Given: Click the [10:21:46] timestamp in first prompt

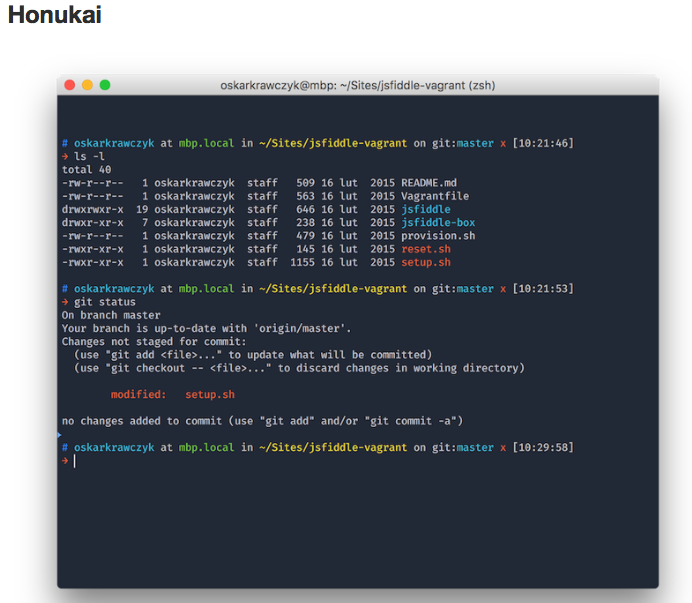Looking at the screenshot, I should tap(542, 144).
